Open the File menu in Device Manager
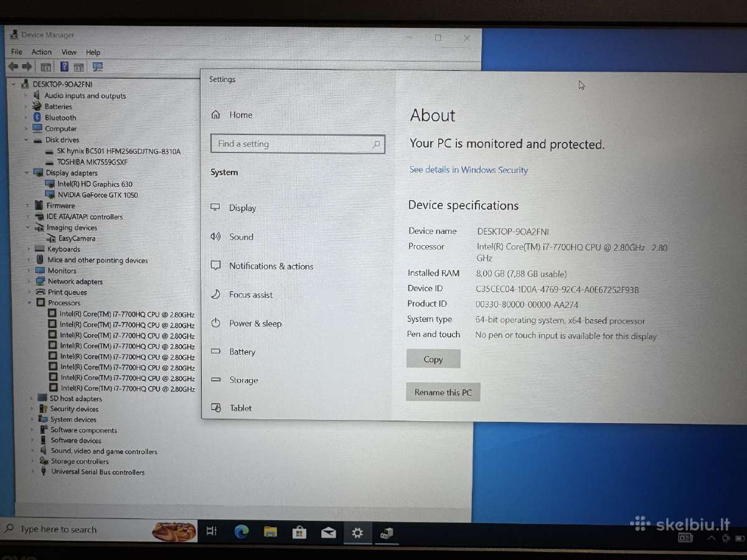 [17, 52]
